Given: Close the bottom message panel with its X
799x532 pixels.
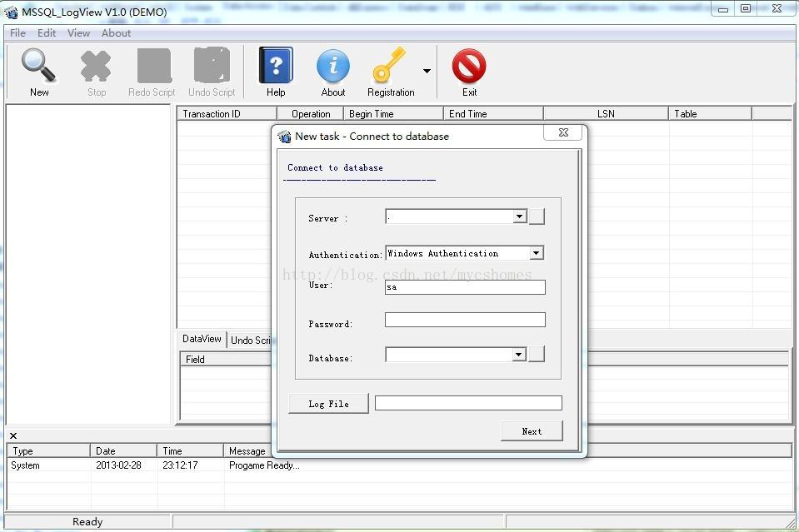Looking at the screenshot, I should pos(12,435).
